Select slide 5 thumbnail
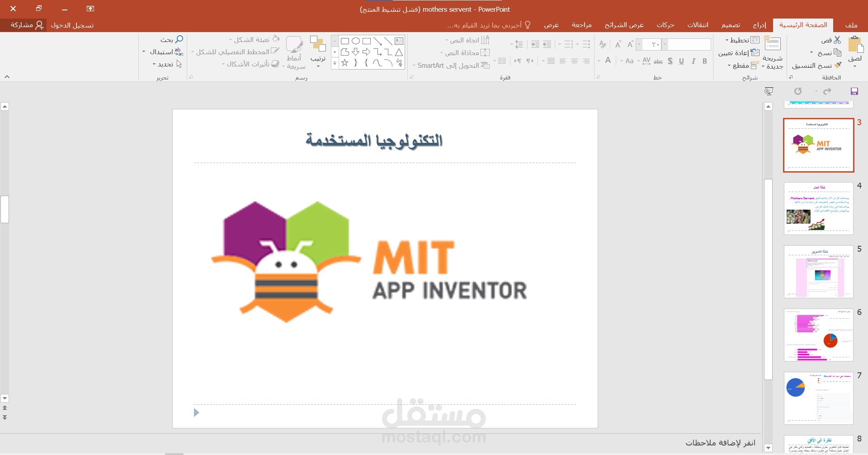The width and height of the screenshot is (868, 455). [x=818, y=272]
